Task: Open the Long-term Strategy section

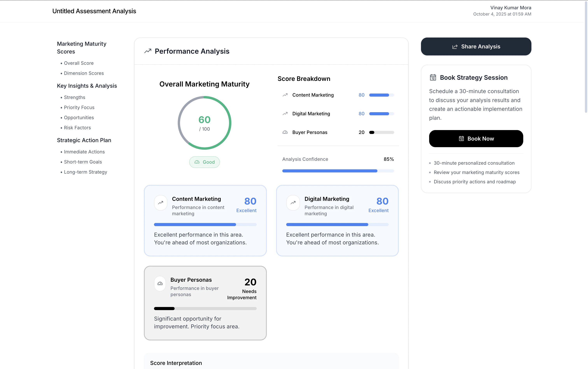Action: coord(85,172)
